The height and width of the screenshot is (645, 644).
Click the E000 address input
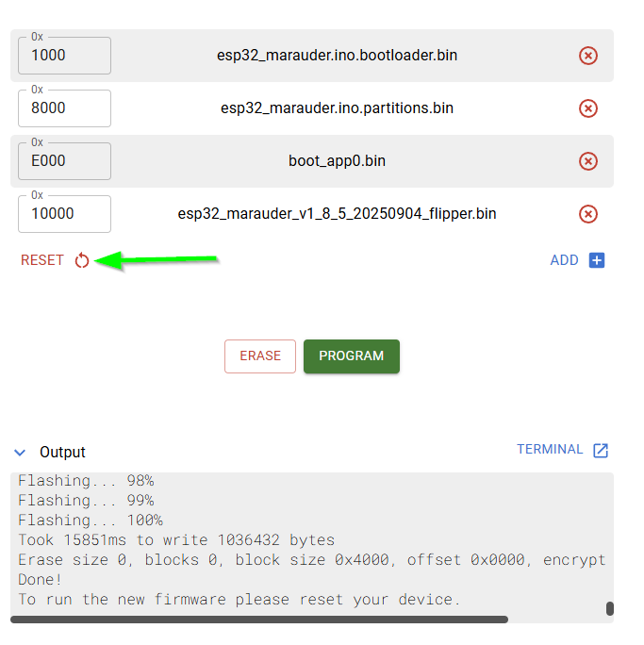pyautogui.click(x=64, y=161)
